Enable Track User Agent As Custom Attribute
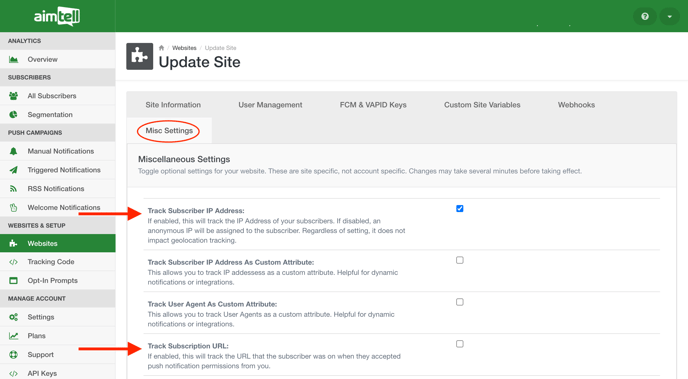This screenshot has height=379, width=688. (459, 302)
